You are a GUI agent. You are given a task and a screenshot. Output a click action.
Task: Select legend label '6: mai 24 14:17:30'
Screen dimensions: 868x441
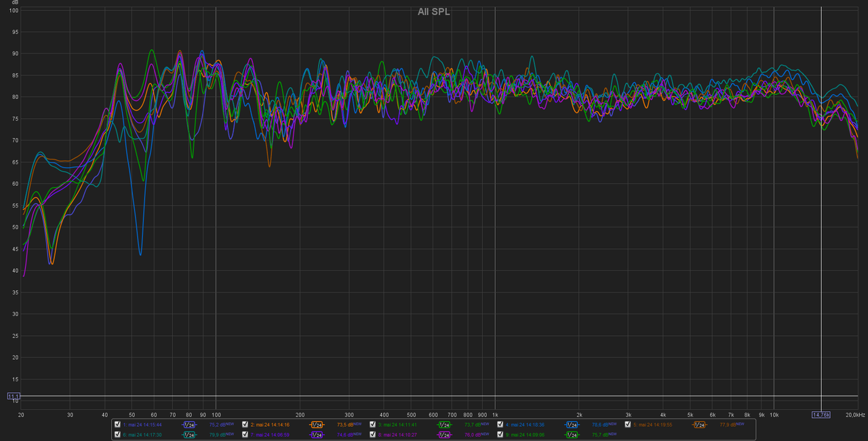tap(142, 434)
